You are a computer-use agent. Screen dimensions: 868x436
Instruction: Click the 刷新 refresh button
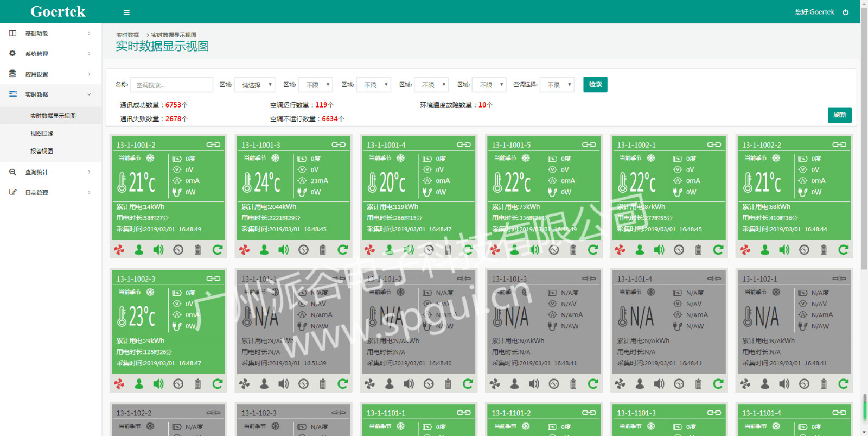pyautogui.click(x=839, y=115)
